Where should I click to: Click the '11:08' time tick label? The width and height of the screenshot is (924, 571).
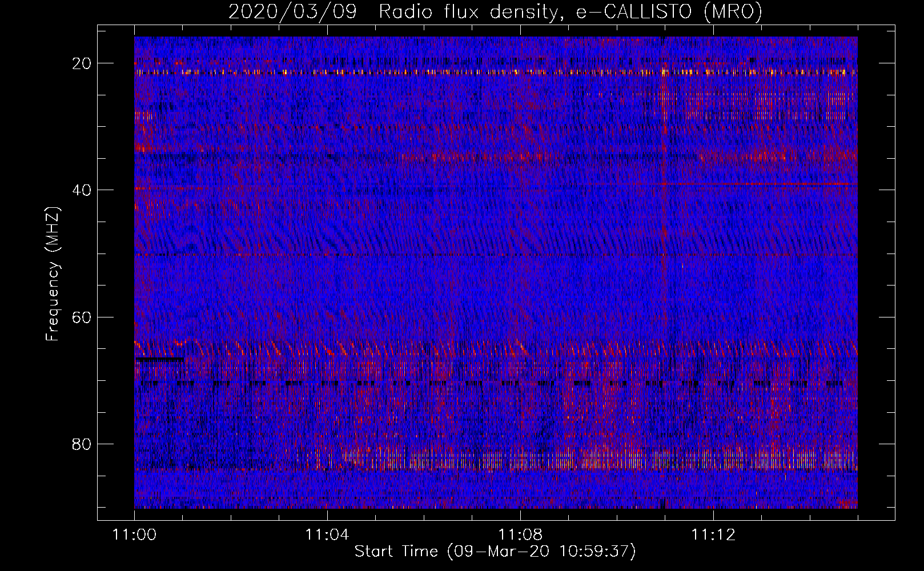click(x=520, y=535)
